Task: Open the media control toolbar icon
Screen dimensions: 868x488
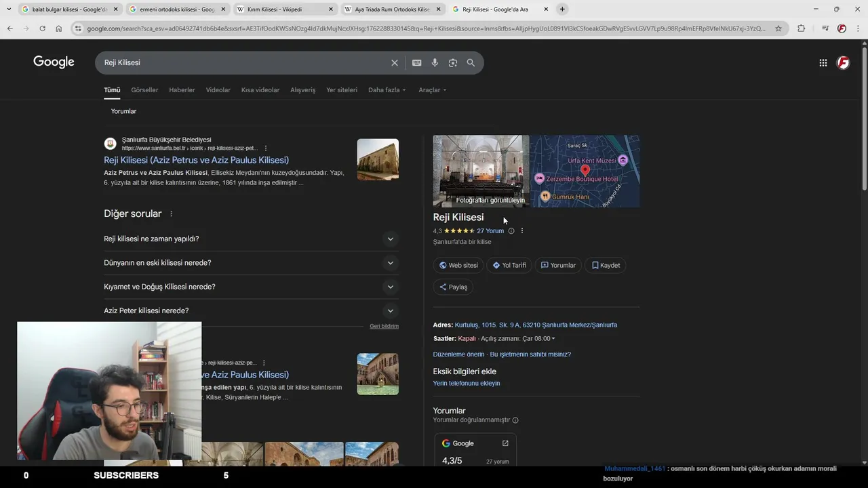Action: pos(825,28)
